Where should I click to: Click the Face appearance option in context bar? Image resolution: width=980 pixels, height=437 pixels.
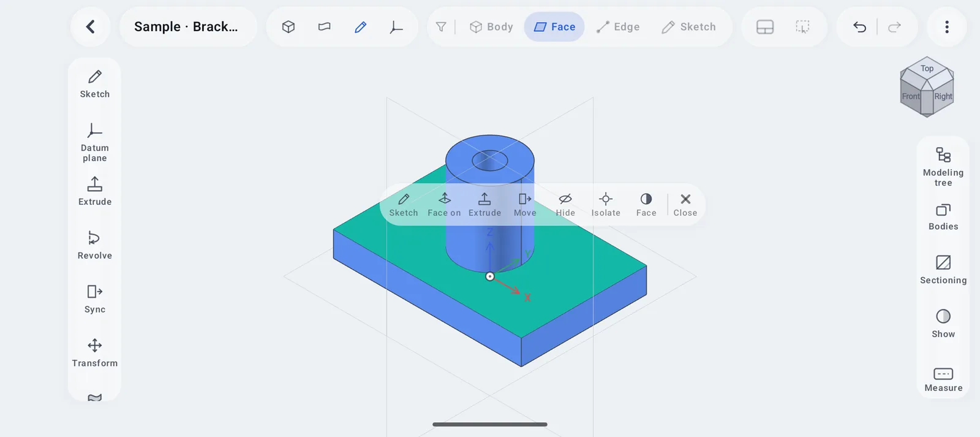click(x=646, y=205)
